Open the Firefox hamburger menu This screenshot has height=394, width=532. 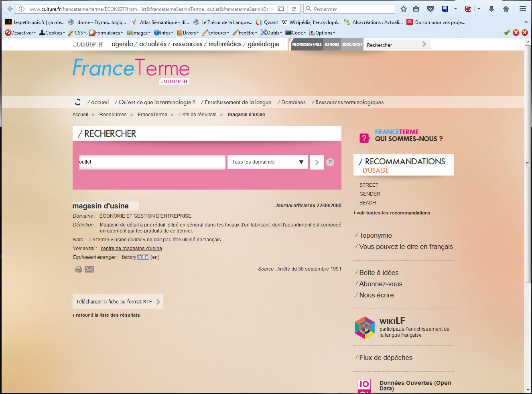click(x=522, y=9)
